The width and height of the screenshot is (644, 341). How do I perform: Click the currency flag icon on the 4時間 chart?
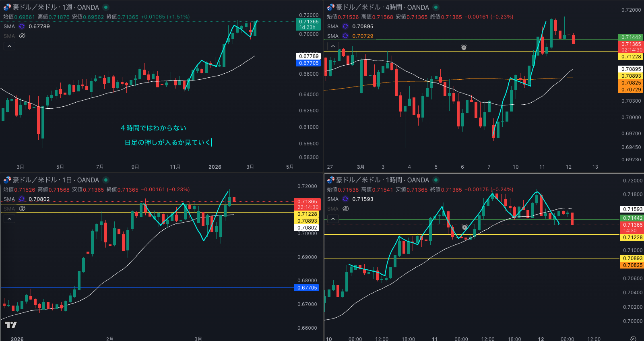pyautogui.click(x=330, y=7)
